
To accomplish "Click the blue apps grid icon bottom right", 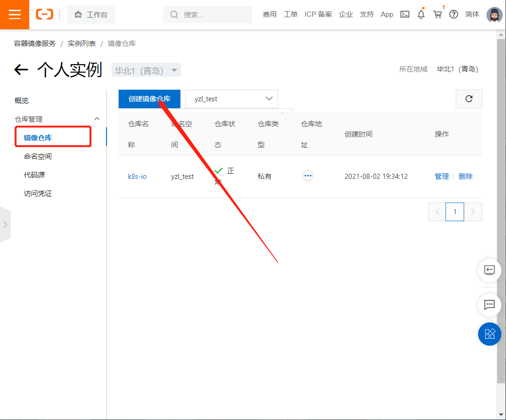I will (x=489, y=334).
